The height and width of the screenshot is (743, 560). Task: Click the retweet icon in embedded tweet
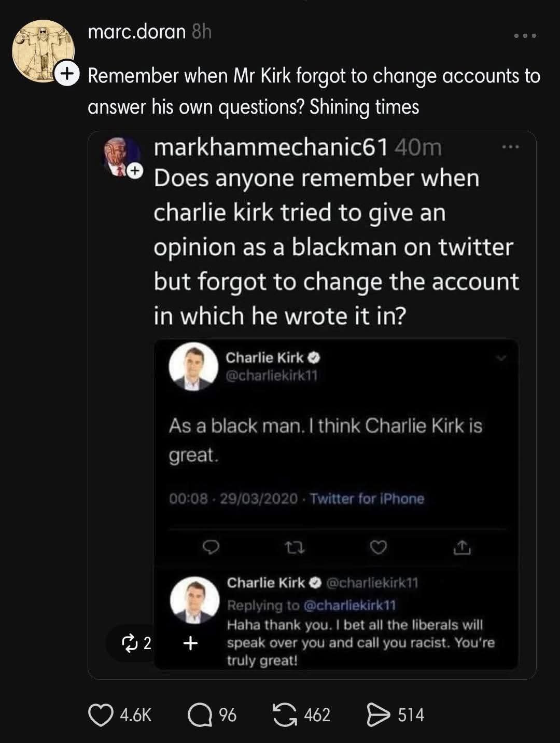pos(295,547)
